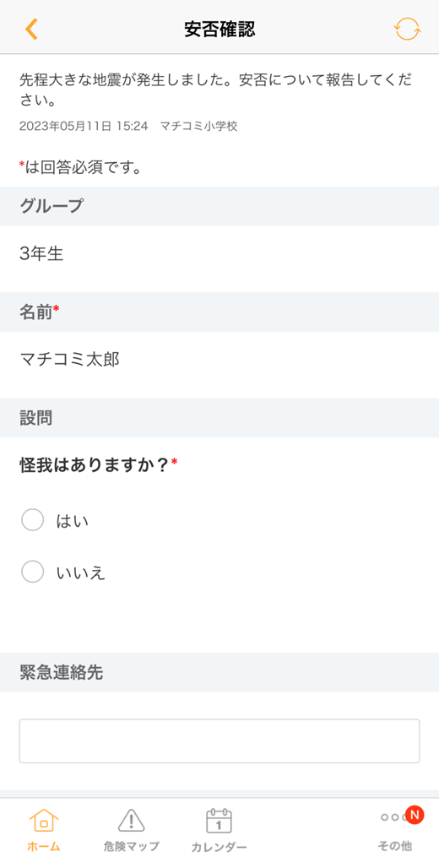Tap the マチコミ太郎 name field

coord(70,360)
